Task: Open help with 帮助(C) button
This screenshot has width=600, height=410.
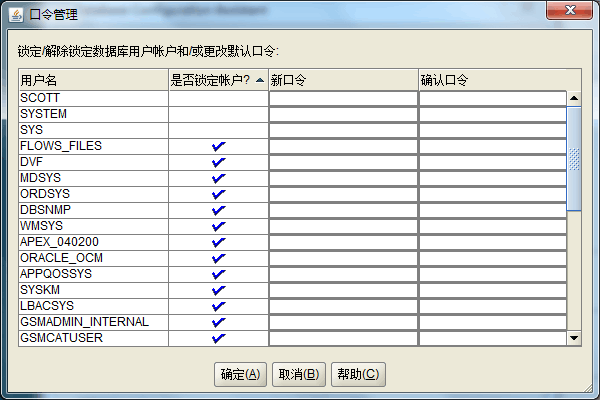Action: coord(358,374)
